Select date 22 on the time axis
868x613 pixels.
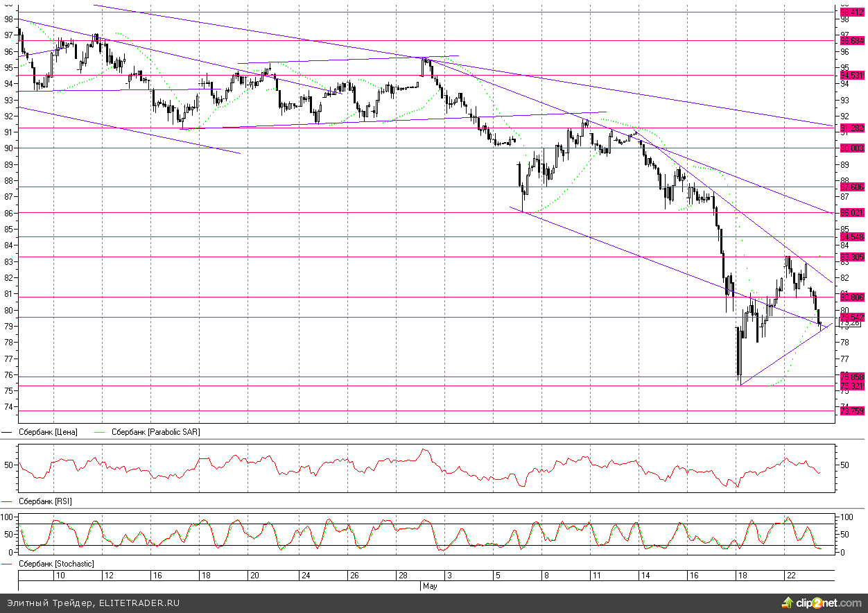pos(791,576)
